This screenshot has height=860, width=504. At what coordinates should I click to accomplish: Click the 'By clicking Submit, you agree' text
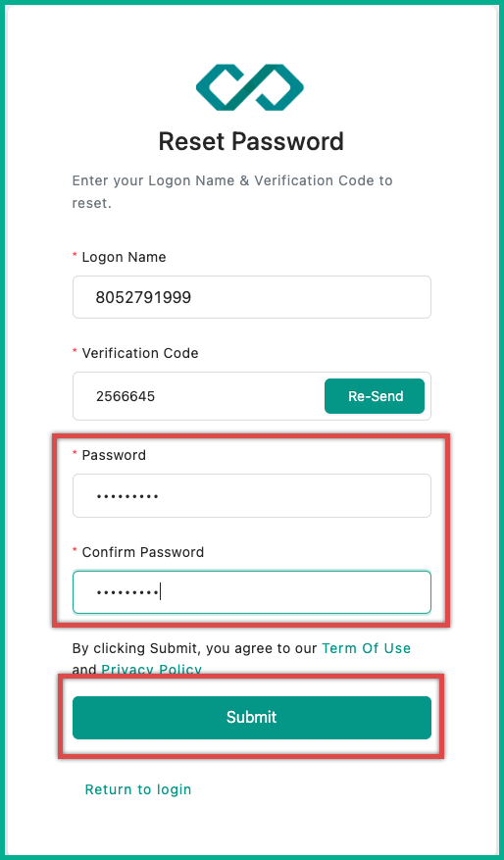(x=195, y=648)
